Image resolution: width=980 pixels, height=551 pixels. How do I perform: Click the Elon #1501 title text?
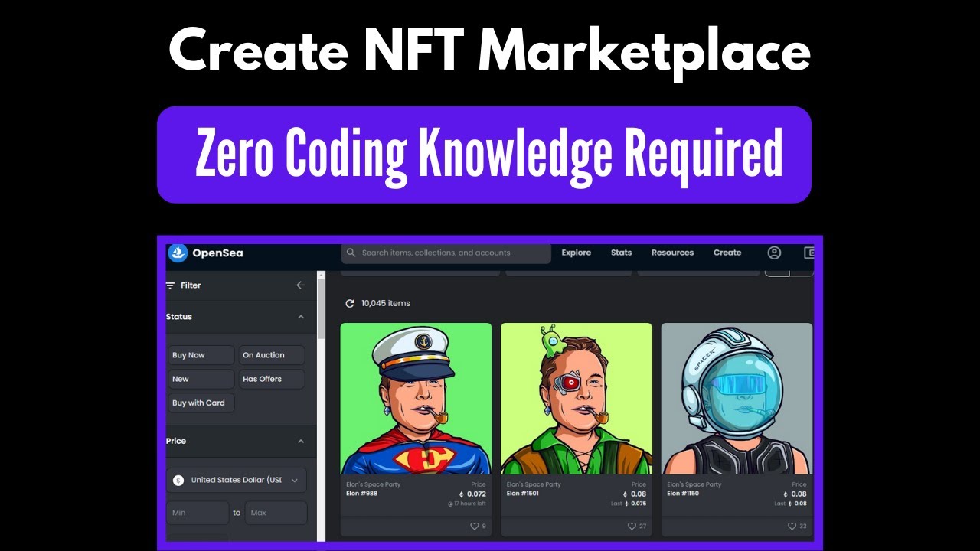[523, 494]
